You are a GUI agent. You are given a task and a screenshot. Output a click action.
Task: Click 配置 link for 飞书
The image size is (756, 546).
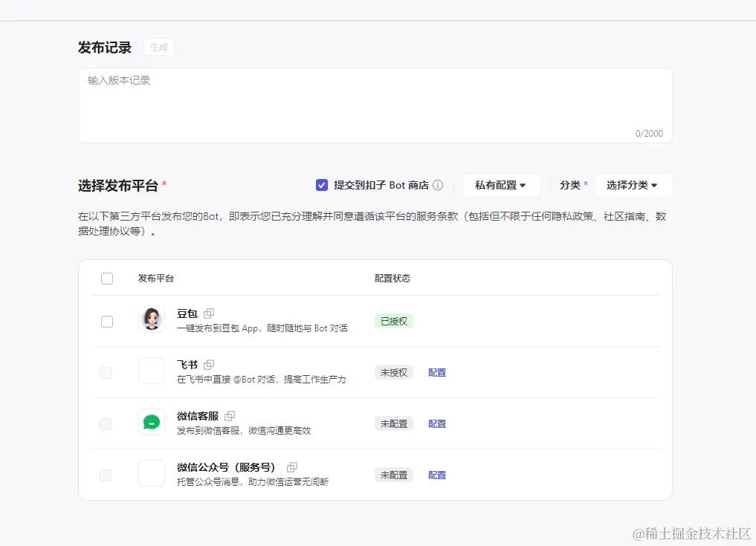tap(437, 372)
